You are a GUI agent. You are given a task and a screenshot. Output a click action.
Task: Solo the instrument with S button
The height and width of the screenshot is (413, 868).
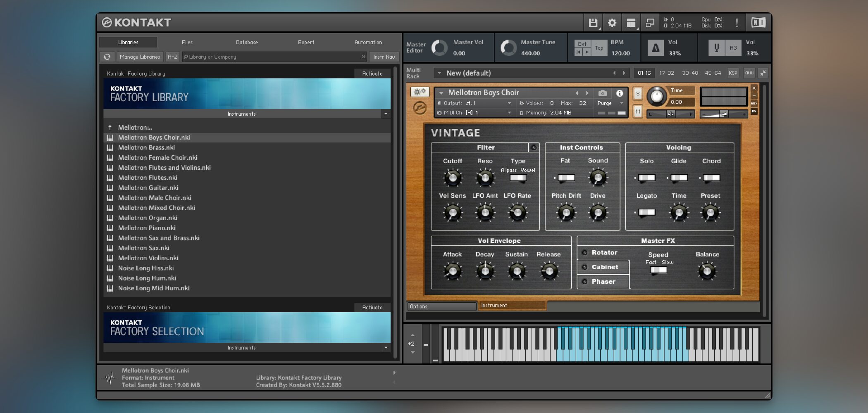point(638,94)
